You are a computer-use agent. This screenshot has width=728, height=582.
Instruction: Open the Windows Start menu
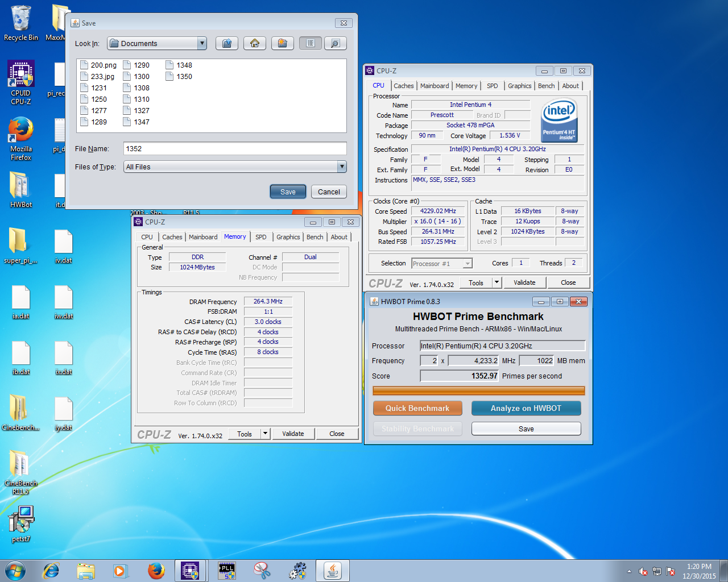coord(15,571)
